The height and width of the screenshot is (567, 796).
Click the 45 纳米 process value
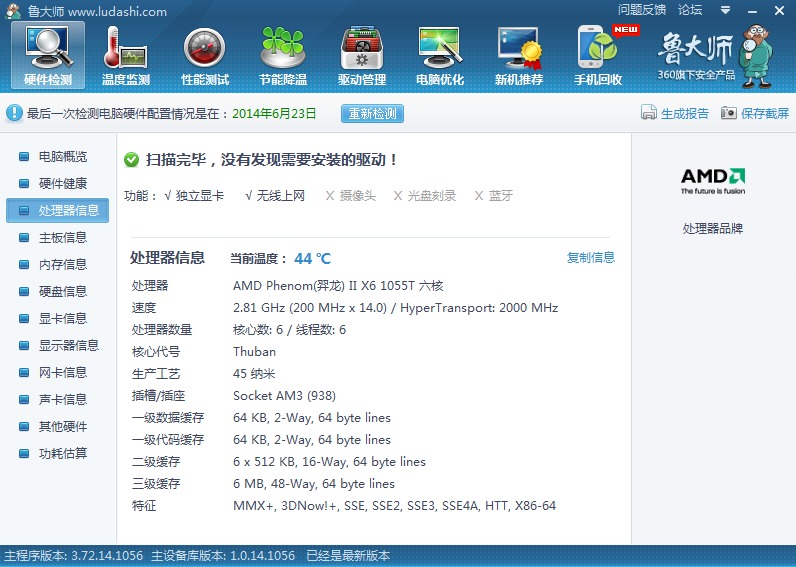[x=254, y=374]
